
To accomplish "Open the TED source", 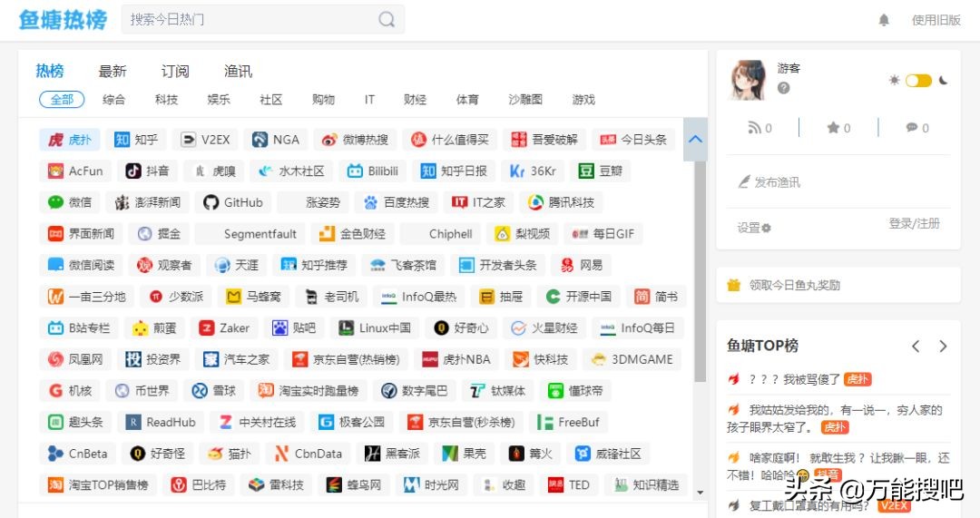I will coord(568,484).
